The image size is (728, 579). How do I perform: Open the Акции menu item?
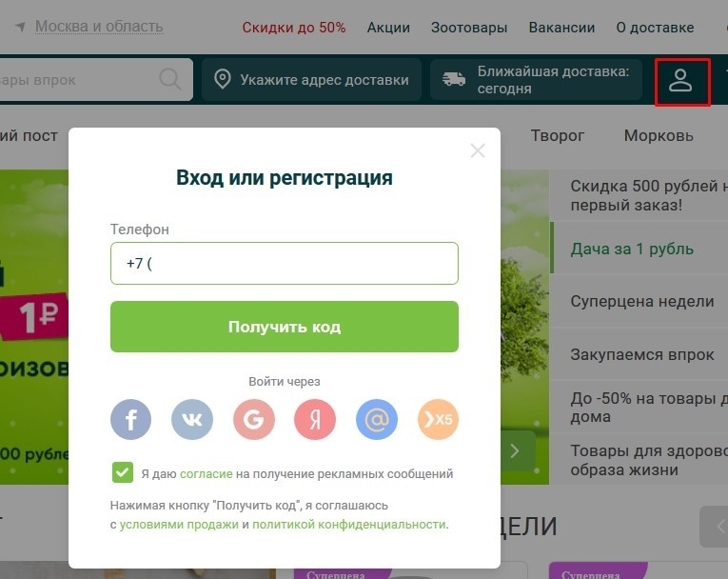(388, 28)
